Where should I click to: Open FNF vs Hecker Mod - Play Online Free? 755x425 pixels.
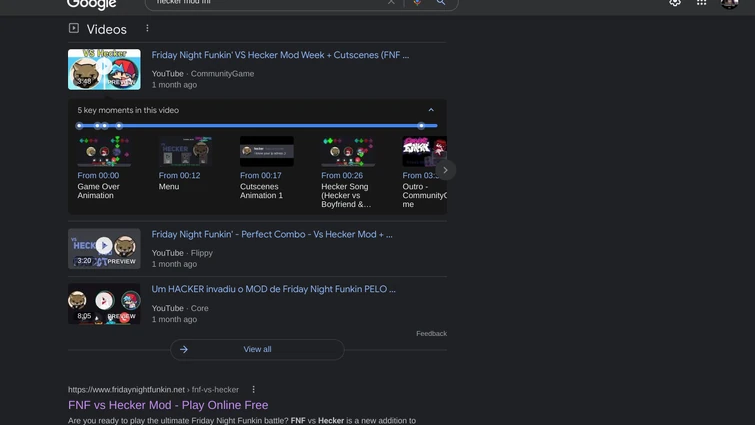pyautogui.click(x=168, y=405)
